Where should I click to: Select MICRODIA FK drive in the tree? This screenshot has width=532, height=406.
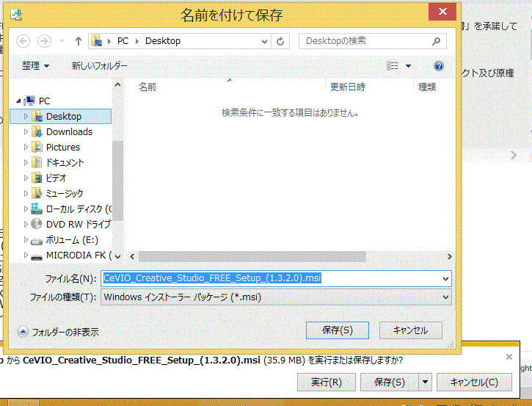[x=79, y=255]
